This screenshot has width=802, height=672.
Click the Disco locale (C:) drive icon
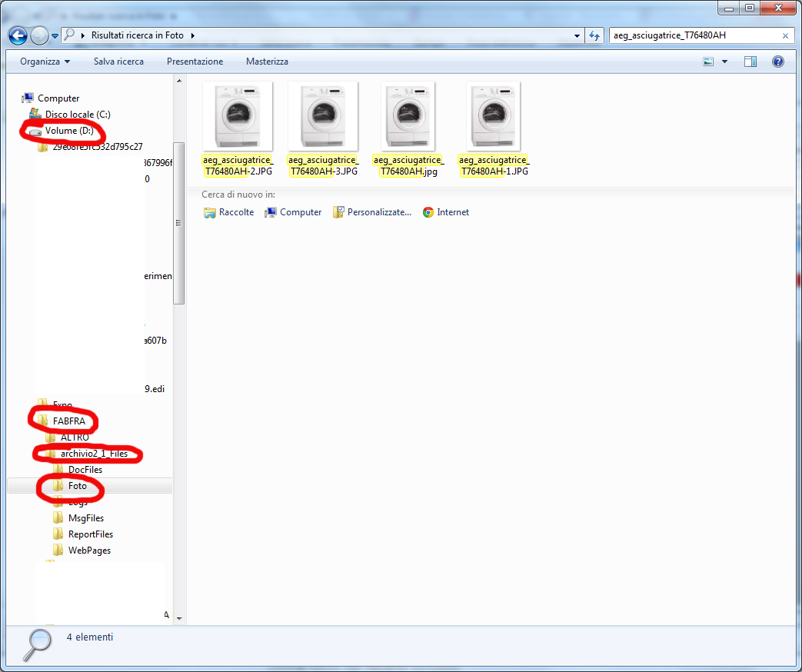click(x=35, y=114)
